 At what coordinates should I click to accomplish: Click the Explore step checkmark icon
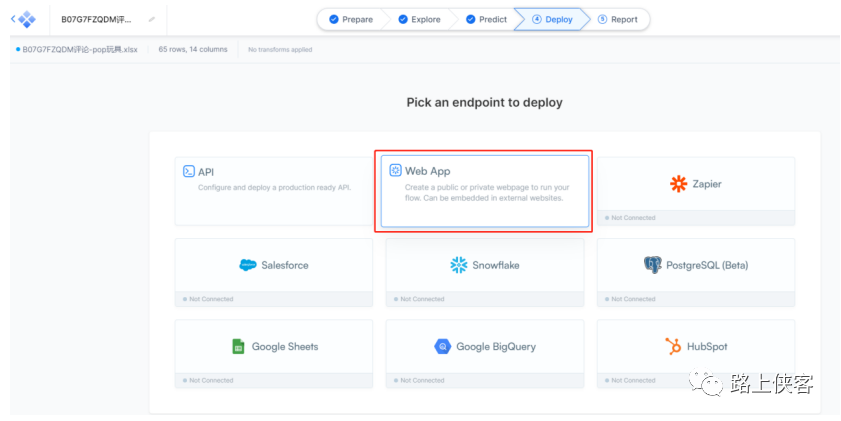click(x=403, y=19)
